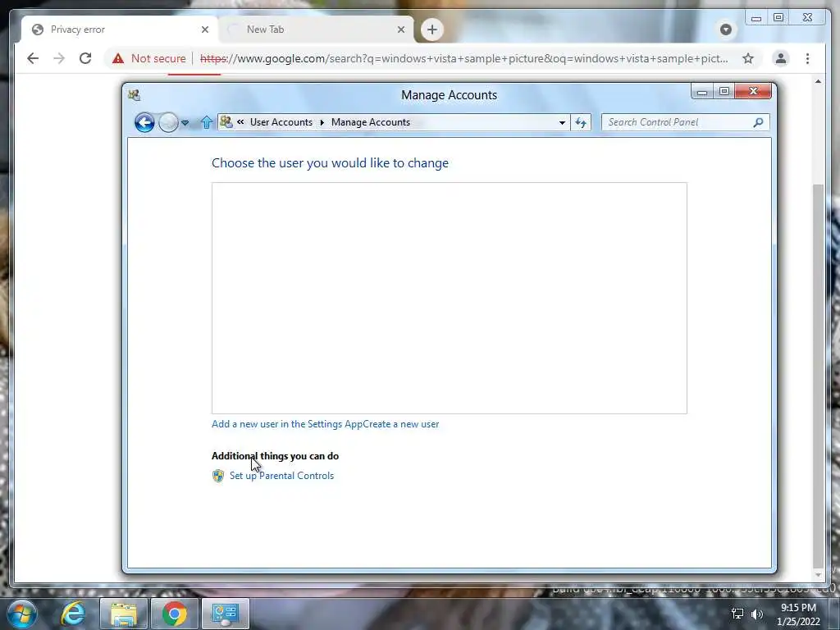This screenshot has height=630, width=840.
Task: Open the Chrome profile avatar menu
Action: (781, 58)
